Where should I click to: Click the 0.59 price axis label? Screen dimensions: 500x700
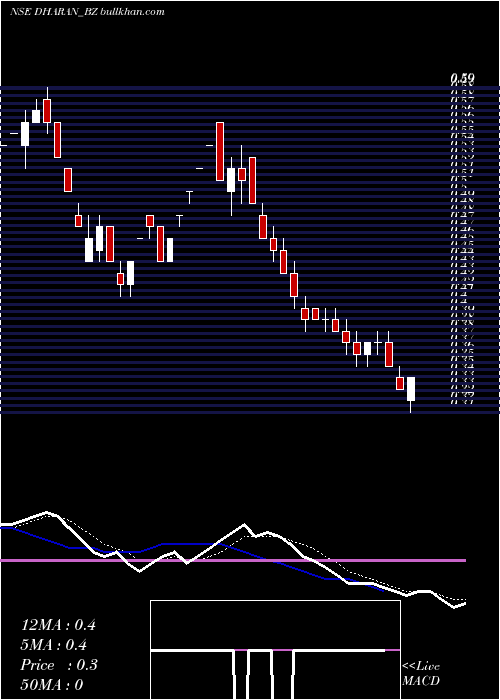(462, 79)
